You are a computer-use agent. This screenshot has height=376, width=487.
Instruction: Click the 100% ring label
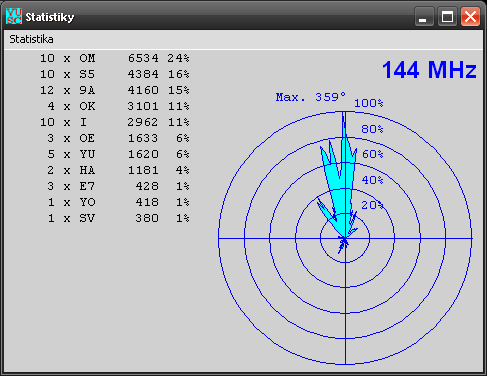click(x=369, y=103)
